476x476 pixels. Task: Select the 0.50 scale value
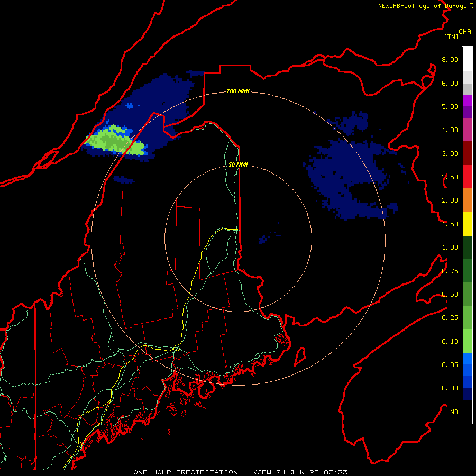tap(450, 295)
